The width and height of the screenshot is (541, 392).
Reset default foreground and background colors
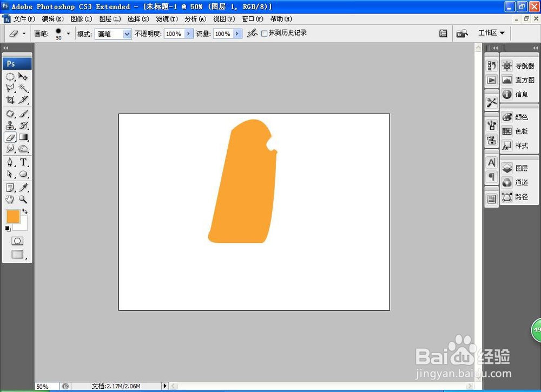pyautogui.click(x=8, y=229)
